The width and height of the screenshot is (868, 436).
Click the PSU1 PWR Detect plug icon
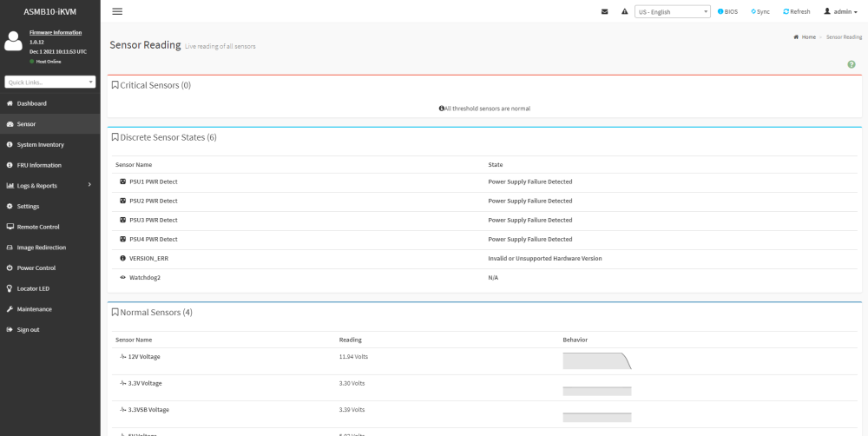123,182
